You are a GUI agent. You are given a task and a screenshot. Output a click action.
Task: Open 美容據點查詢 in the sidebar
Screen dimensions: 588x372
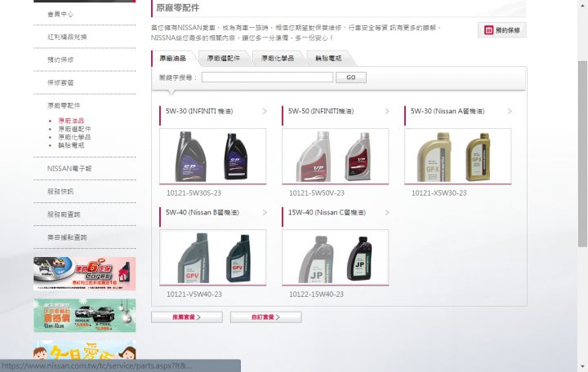coord(67,237)
